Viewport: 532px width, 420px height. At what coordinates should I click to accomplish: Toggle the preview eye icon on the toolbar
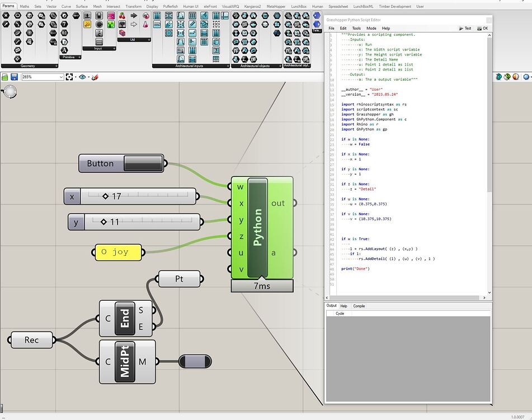82,77
